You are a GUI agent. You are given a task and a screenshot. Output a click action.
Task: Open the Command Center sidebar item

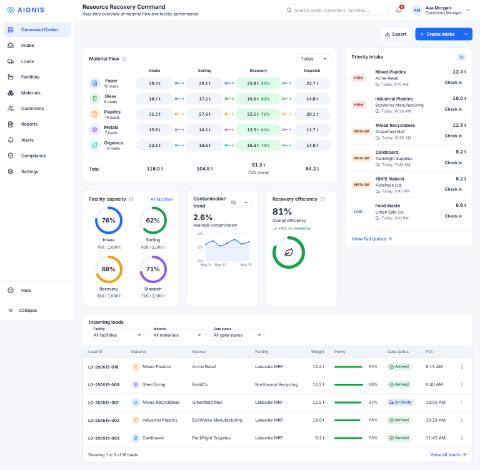37,30
